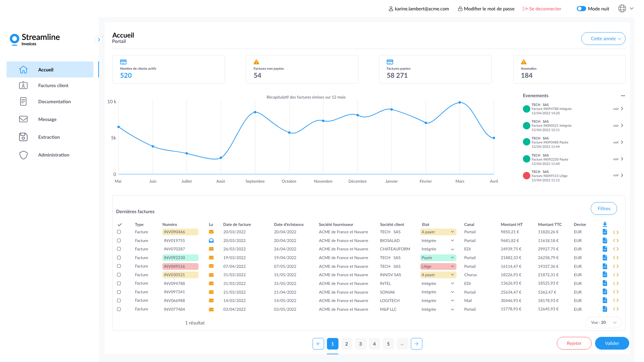Open Evenements three-dots menu
Viewport: 644px width, 362px height.
click(623, 96)
